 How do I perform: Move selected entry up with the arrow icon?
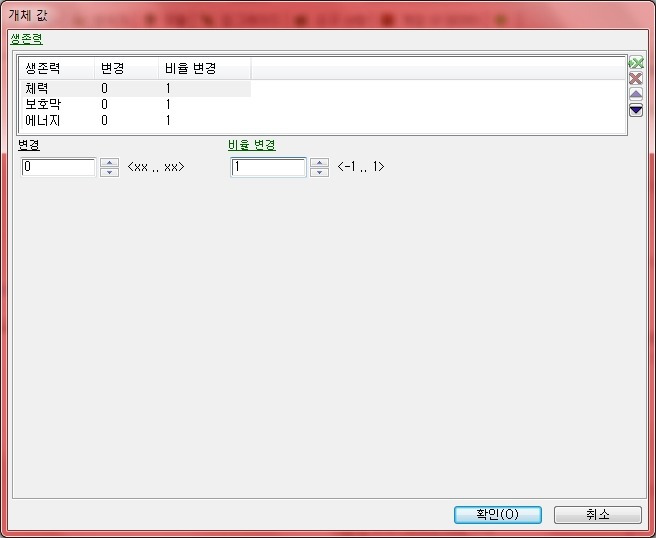point(636,94)
